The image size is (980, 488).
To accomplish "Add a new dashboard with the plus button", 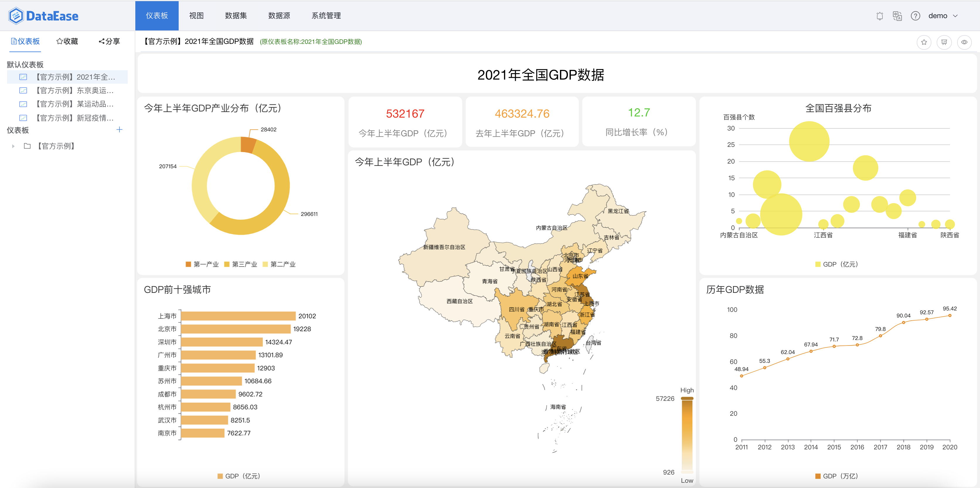I will [119, 130].
